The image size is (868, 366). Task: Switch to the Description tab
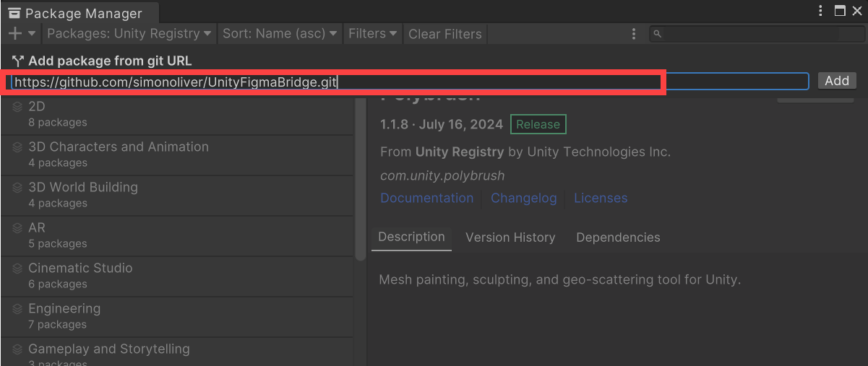click(x=411, y=237)
